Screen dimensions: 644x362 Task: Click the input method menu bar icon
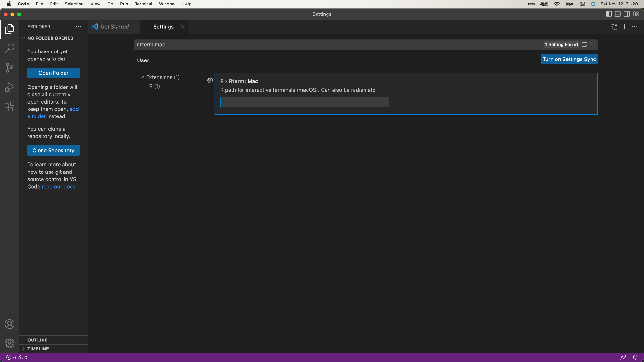[x=544, y=4]
